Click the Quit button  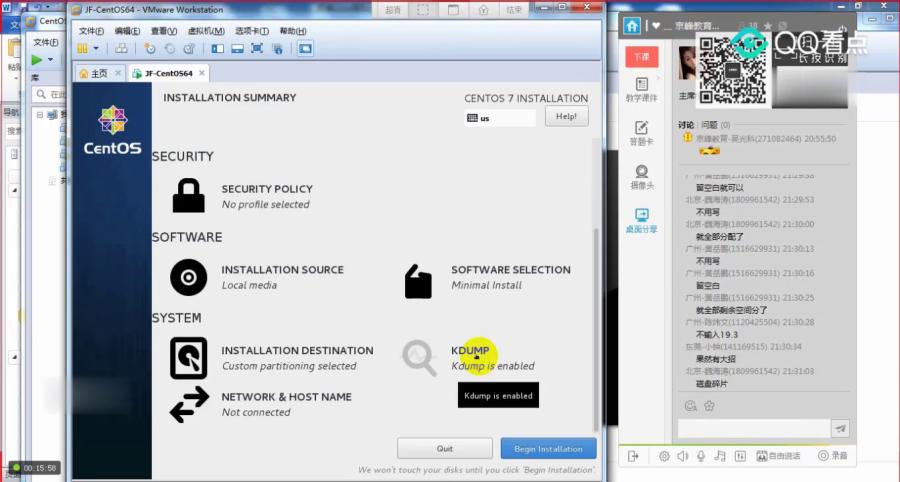click(x=445, y=449)
